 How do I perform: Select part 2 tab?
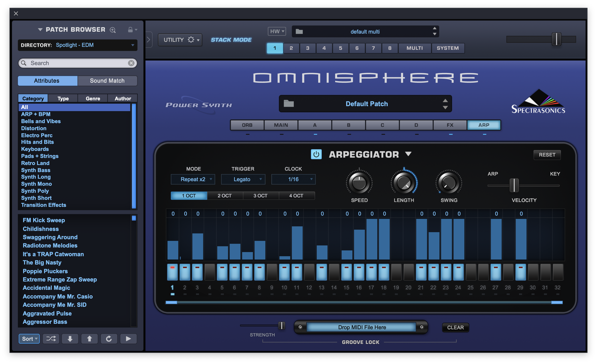coord(291,48)
